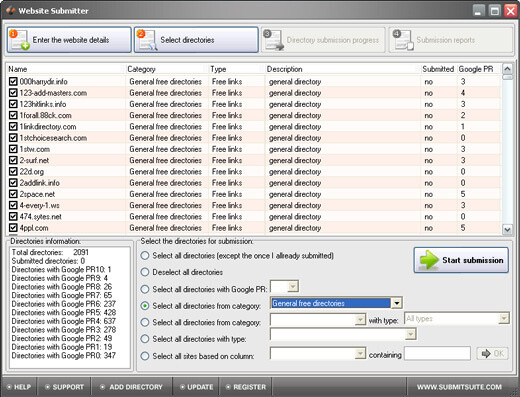Click the SUPPORT button

pyautogui.click(x=64, y=387)
